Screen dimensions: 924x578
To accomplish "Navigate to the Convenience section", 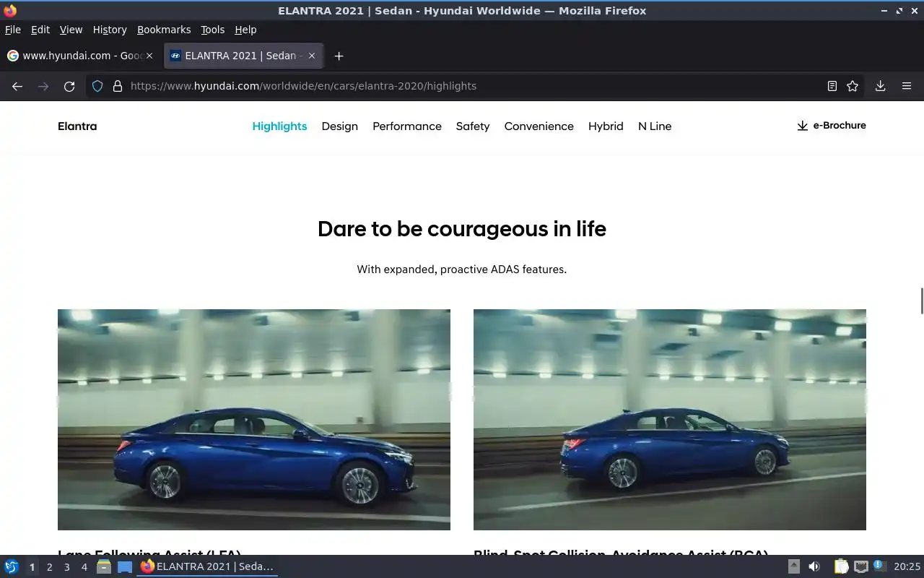I will 539,126.
